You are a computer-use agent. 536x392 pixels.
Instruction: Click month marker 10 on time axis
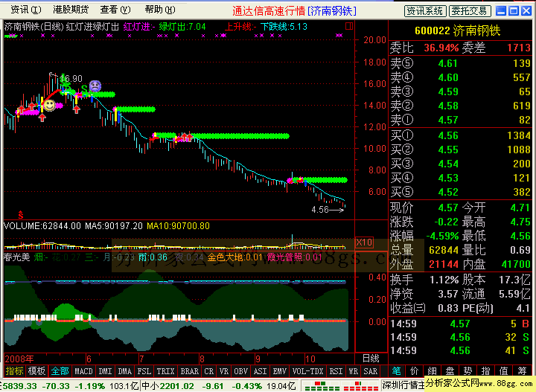310,359
